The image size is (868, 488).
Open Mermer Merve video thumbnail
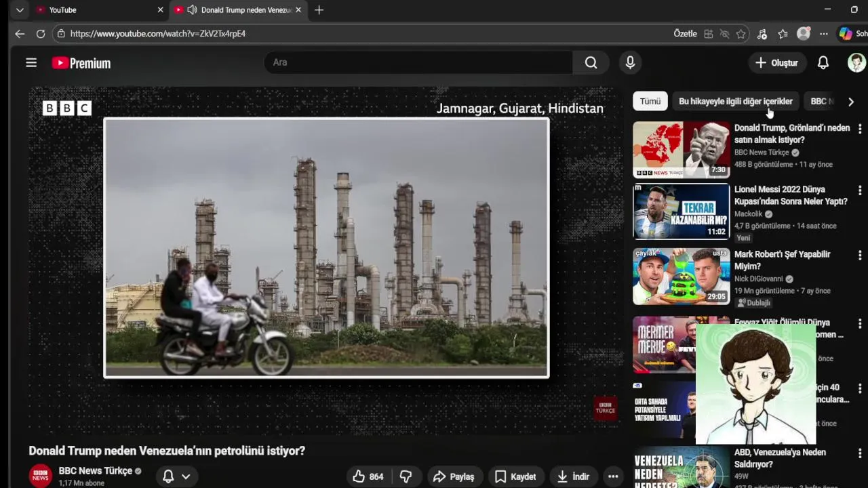tap(665, 344)
